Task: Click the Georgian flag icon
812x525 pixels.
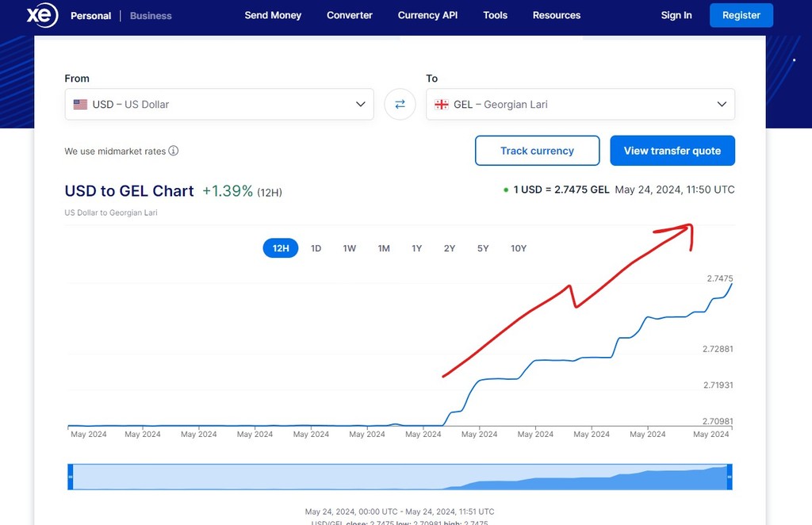Action: pyautogui.click(x=442, y=104)
